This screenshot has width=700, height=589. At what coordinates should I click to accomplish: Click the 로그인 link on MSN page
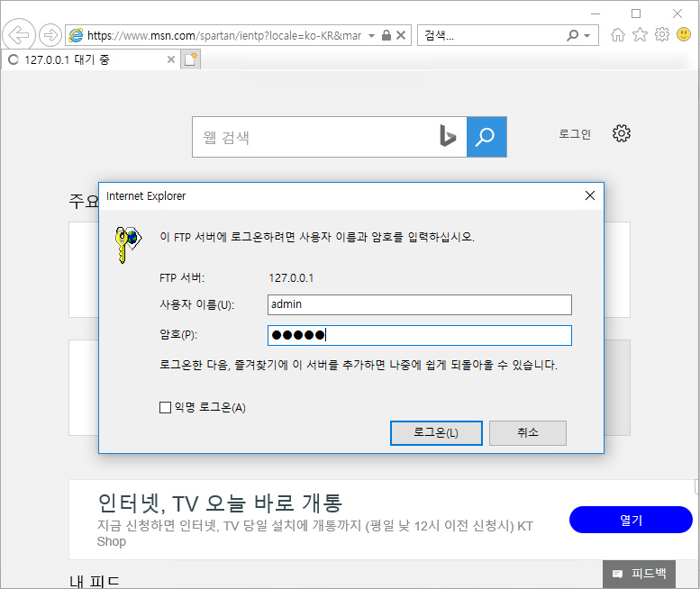(x=575, y=134)
